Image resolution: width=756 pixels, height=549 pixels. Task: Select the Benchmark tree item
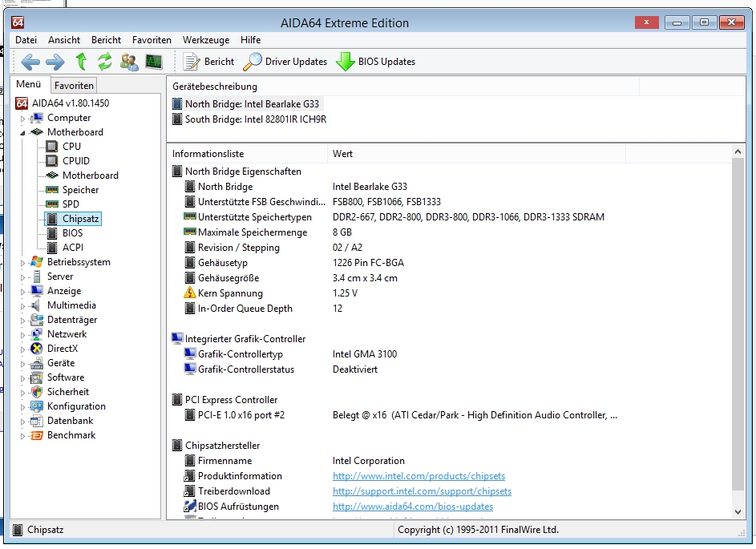click(x=71, y=436)
